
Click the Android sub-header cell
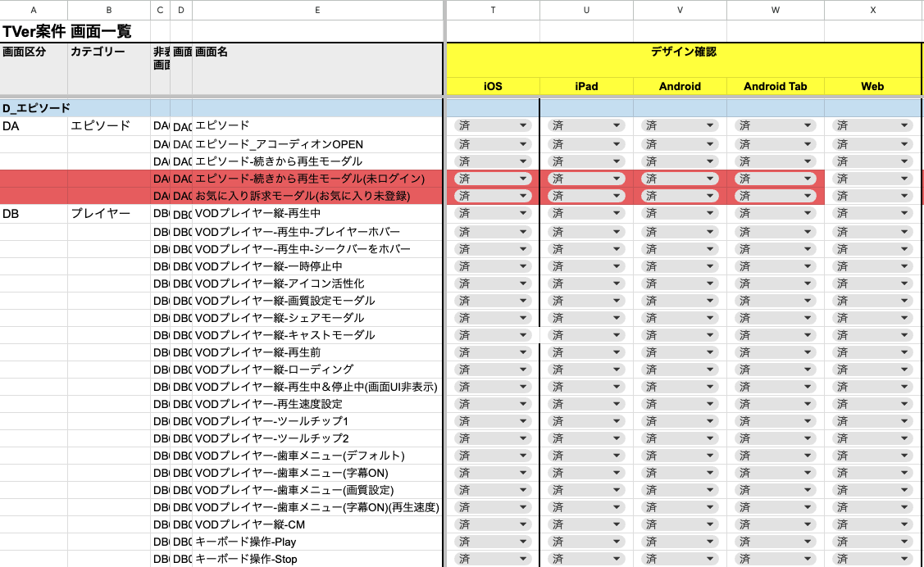680,86
